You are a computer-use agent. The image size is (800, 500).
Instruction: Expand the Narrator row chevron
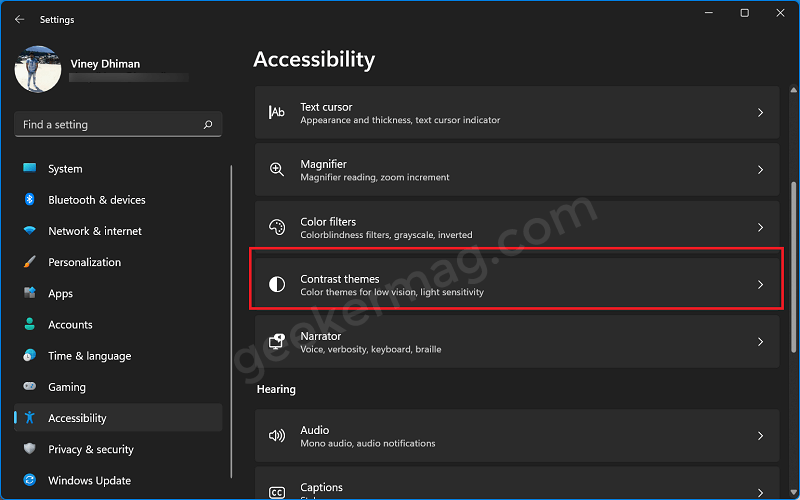click(x=760, y=341)
